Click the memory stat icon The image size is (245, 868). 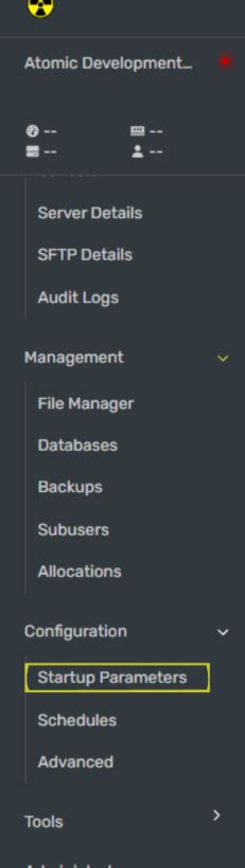pyautogui.click(x=137, y=131)
